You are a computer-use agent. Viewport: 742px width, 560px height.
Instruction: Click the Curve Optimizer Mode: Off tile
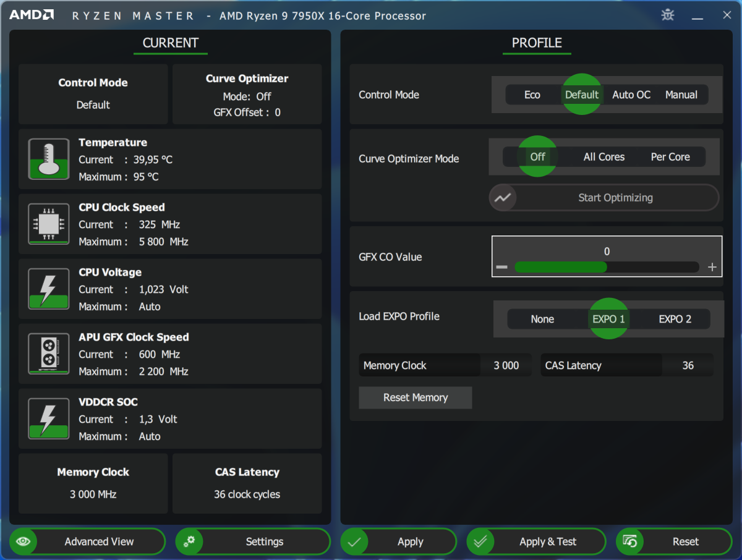click(x=247, y=94)
